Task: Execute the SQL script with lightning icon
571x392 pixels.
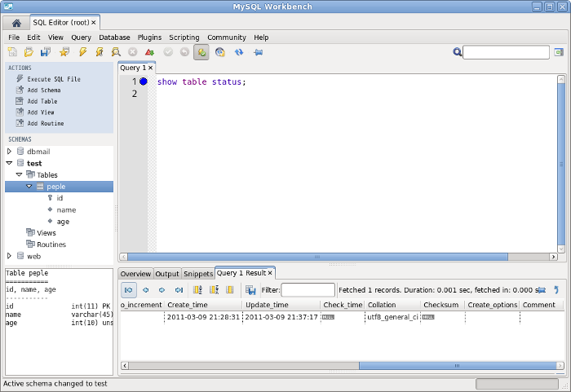Action: pyautogui.click(x=83, y=52)
